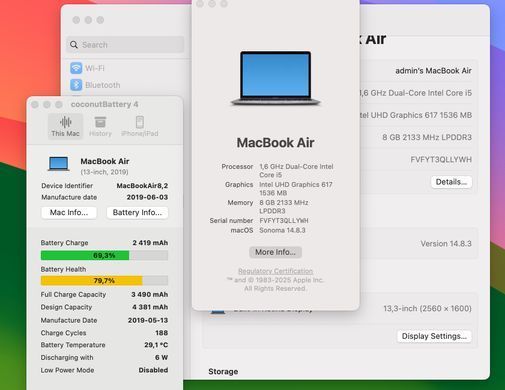The image size is (505, 390).
Task: Click the serial number in System Settings
Action: click(441, 160)
